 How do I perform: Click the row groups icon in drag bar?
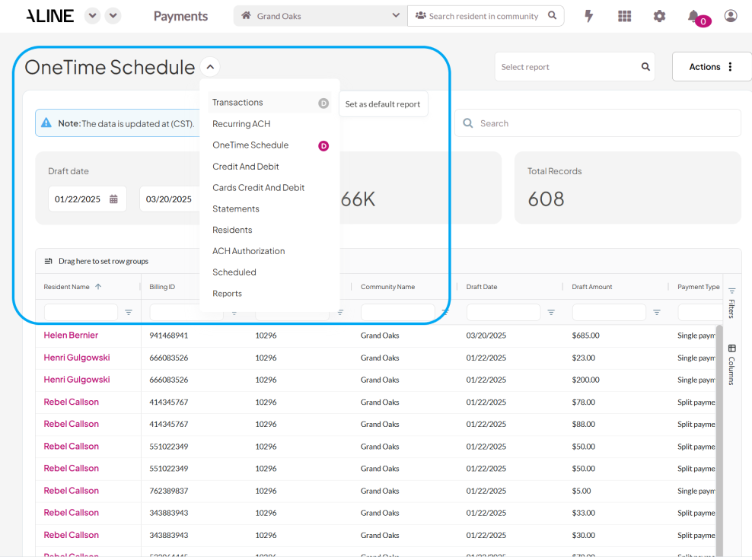pyautogui.click(x=49, y=261)
